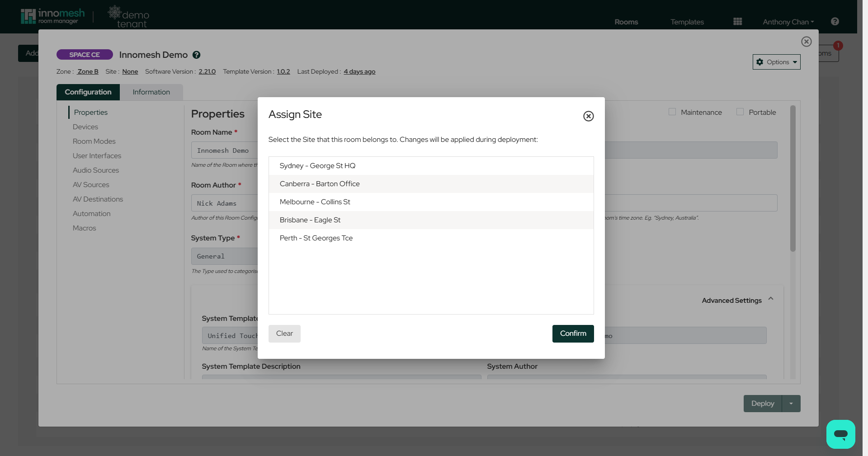Open AV Sources in the sidebar

pos(91,185)
